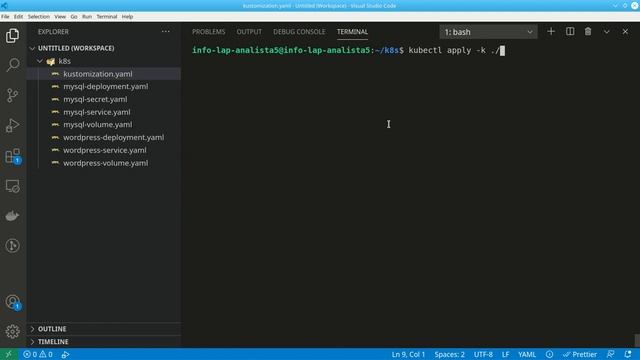The image size is (640, 360).
Task: Show errors and warnings count
Action: point(38,354)
